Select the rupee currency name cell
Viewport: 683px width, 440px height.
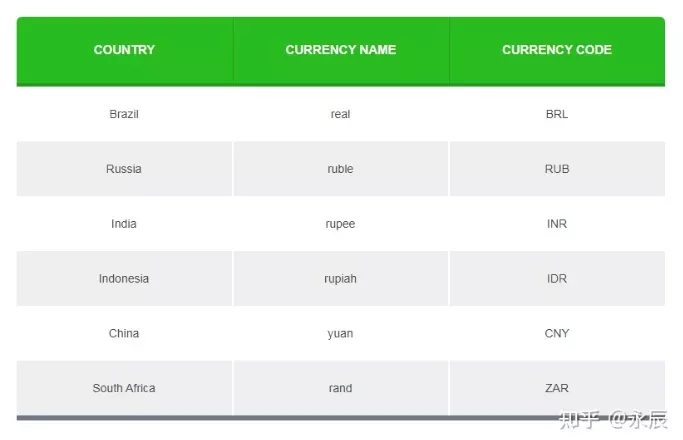point(341,224)
